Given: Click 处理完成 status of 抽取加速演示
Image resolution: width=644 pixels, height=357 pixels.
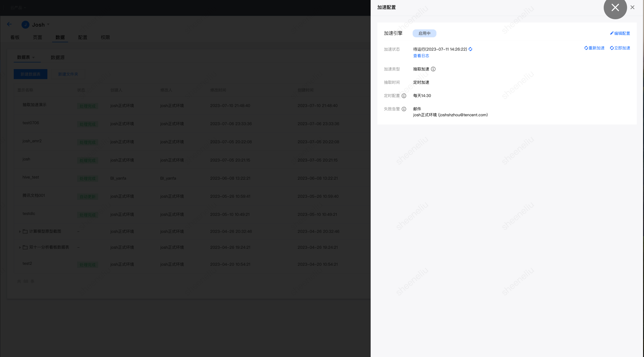Looking at the screenshot, I should 87,106.
